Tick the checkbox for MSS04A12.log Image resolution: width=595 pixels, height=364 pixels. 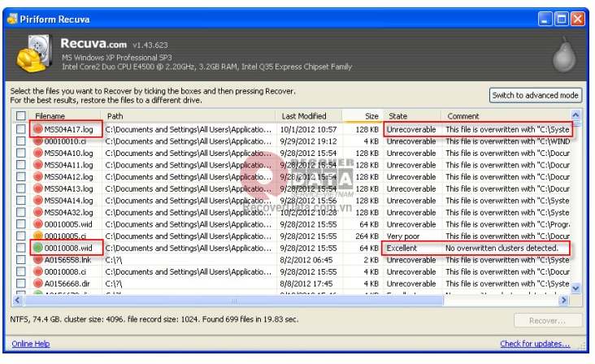[x=21, y=176]
